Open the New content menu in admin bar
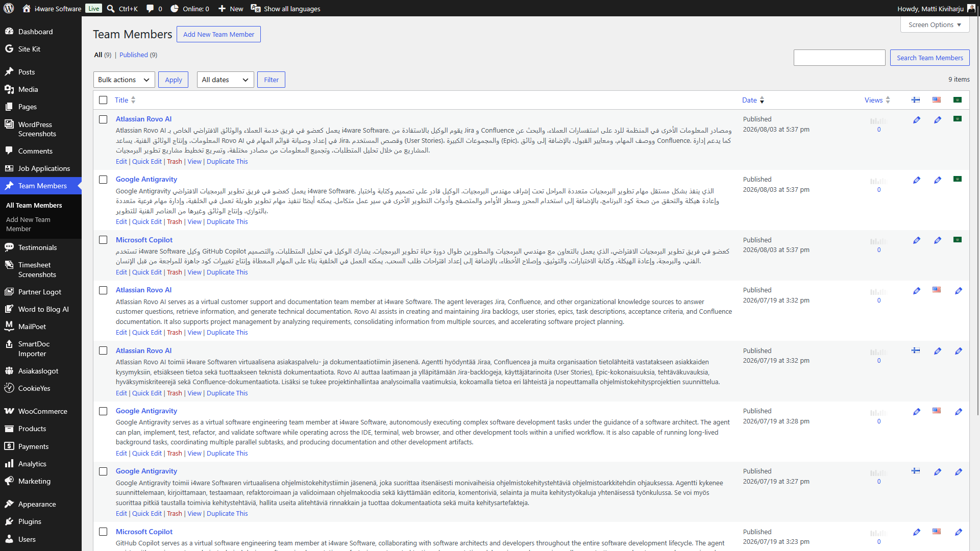Screen dimensions: 980x551 tap(231, 9)
